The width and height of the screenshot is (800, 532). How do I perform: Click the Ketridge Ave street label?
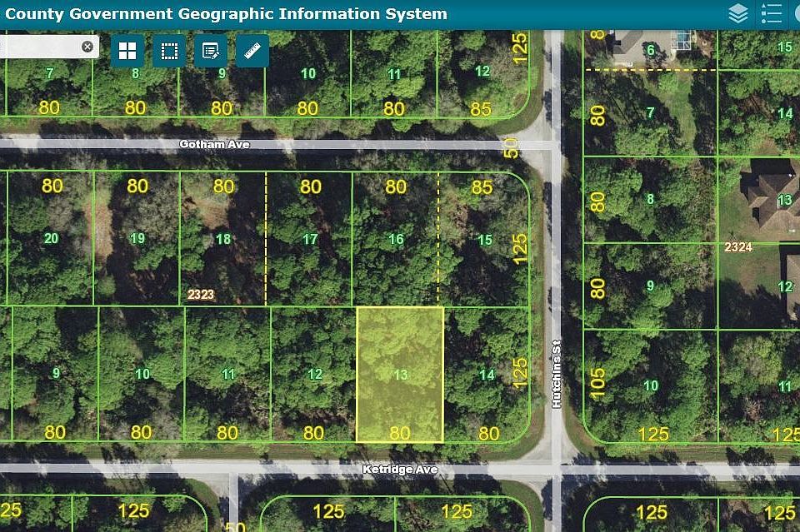pyautogui.click(x=400, y=470)
